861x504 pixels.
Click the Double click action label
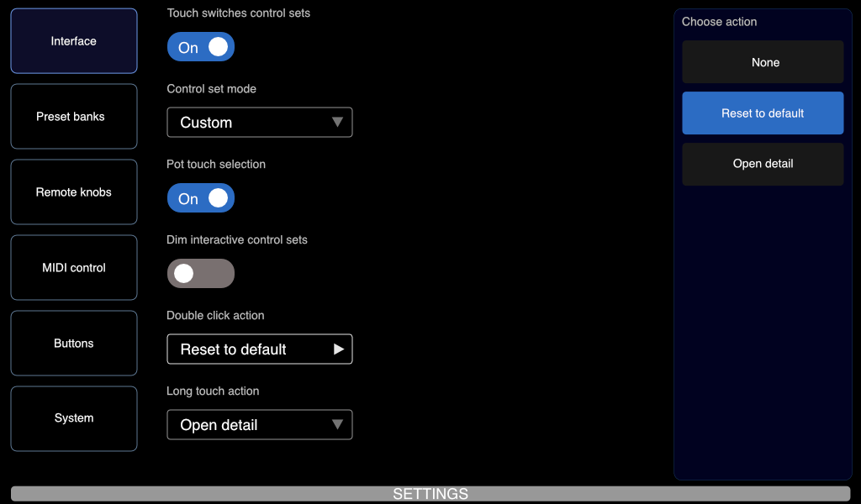[x=215, y=315]
